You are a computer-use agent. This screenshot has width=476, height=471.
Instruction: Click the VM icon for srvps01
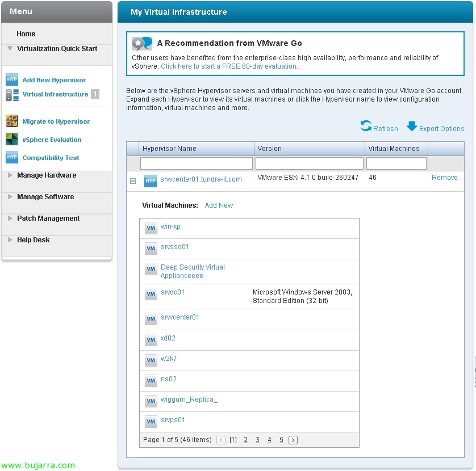[151, 421]
